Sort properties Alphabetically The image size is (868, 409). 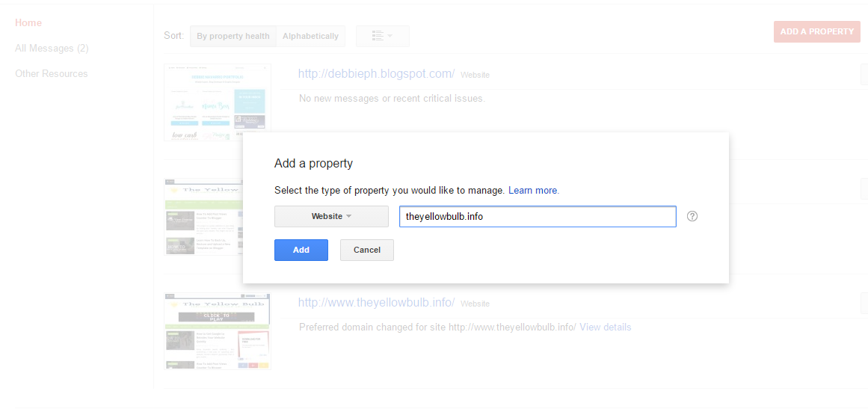(x=310, y=36)
